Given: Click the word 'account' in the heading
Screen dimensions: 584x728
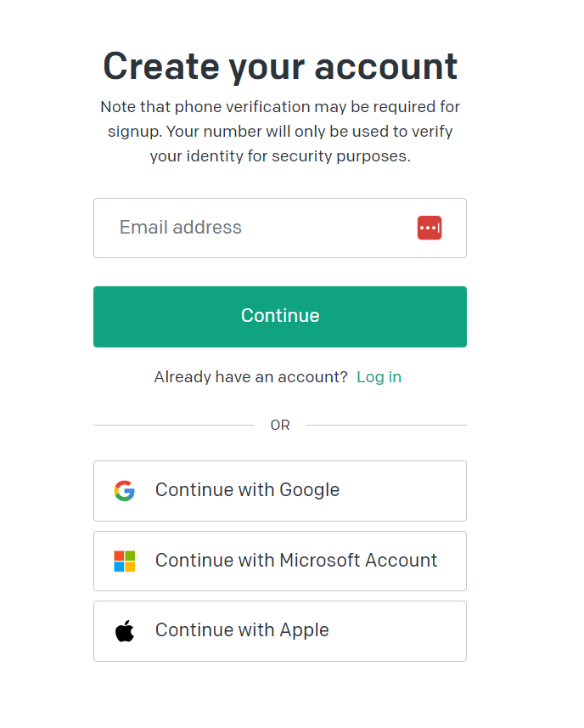Looking at the screenshot, I should [x=386, y=67].
